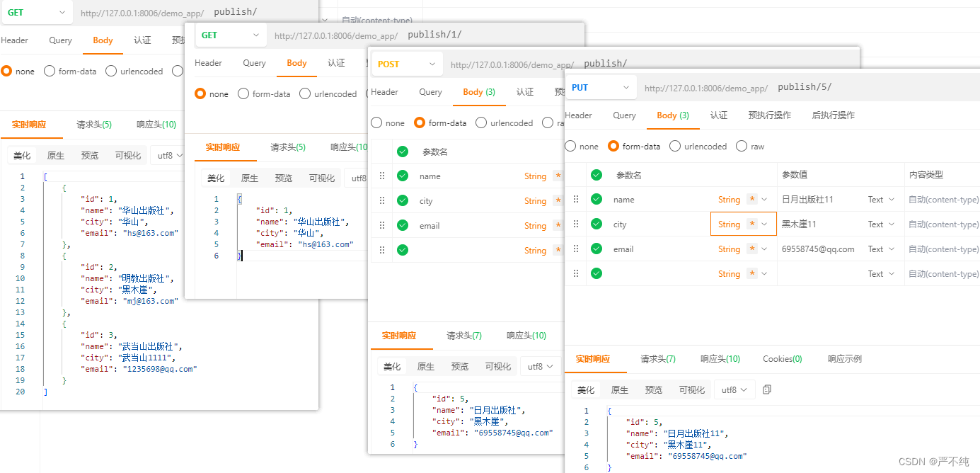Click the required asterisk on PUT city row
The image size is (980, 473).
coord(752,224)
